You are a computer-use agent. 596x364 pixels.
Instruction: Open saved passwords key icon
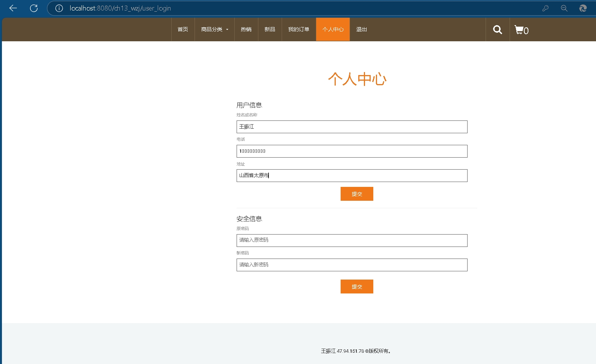545,8
